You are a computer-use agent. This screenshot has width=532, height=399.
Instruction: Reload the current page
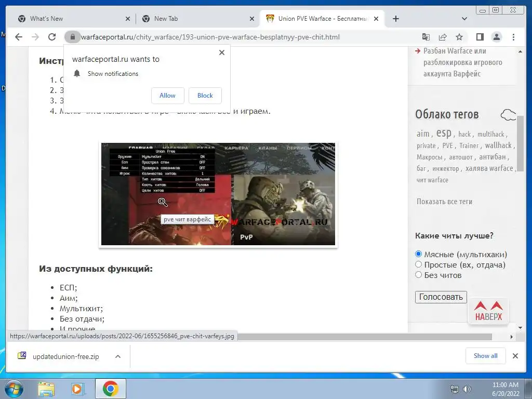52,37
